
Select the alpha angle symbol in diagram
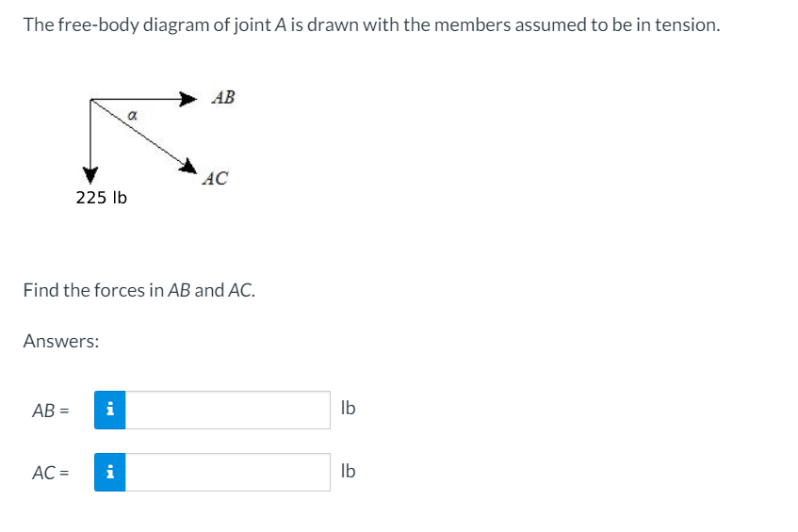132,116
